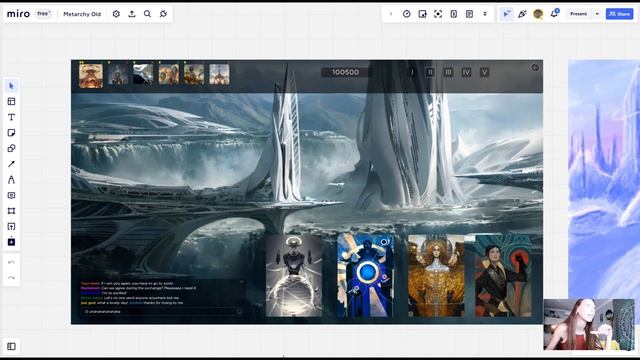Screen dimensions: 640x360
Task: Activate the Pen drawing tool
Action: [11, 180]
